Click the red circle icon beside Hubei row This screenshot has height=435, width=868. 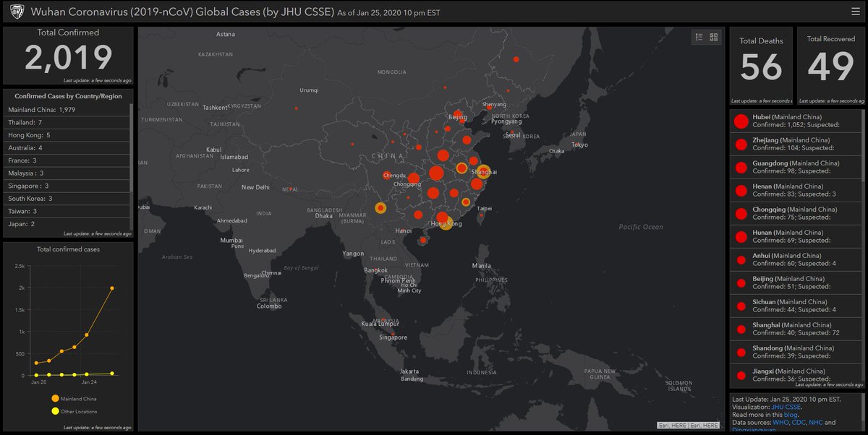pos(741,121)
